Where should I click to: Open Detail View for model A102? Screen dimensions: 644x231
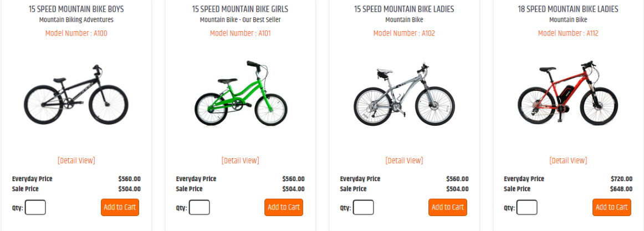point(404,161)
